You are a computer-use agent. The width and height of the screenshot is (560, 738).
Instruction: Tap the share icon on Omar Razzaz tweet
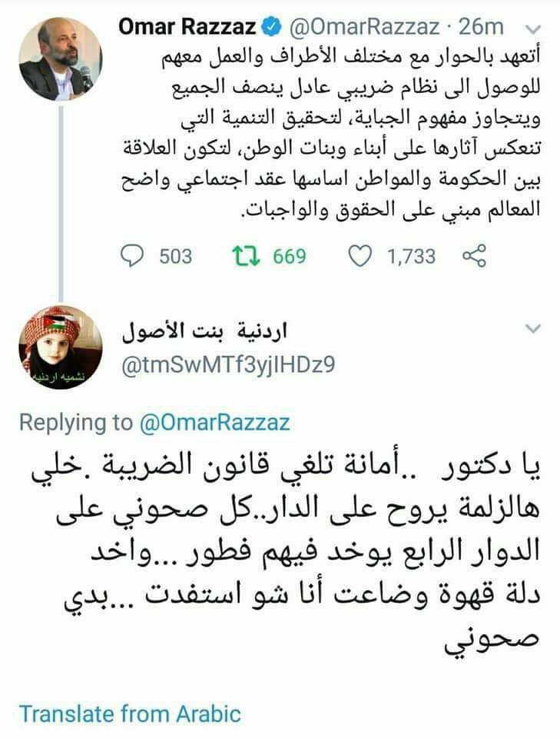[x=474, y=257]
